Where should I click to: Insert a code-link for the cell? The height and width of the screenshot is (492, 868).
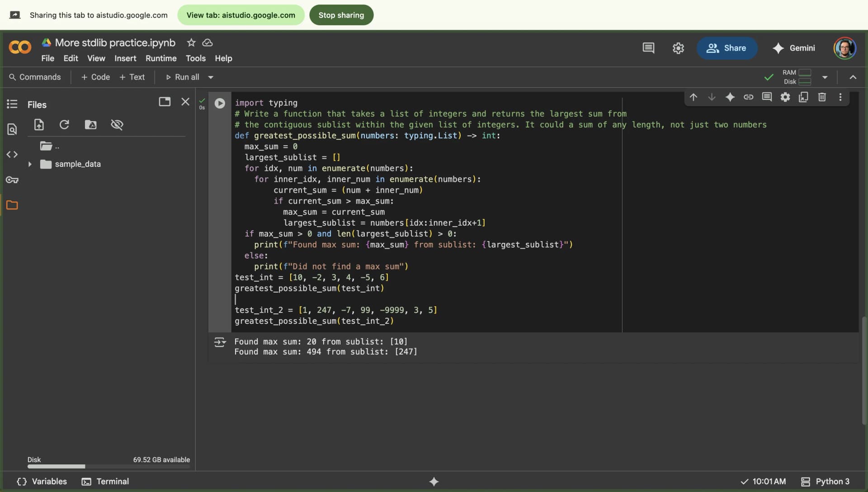point(749,97)
